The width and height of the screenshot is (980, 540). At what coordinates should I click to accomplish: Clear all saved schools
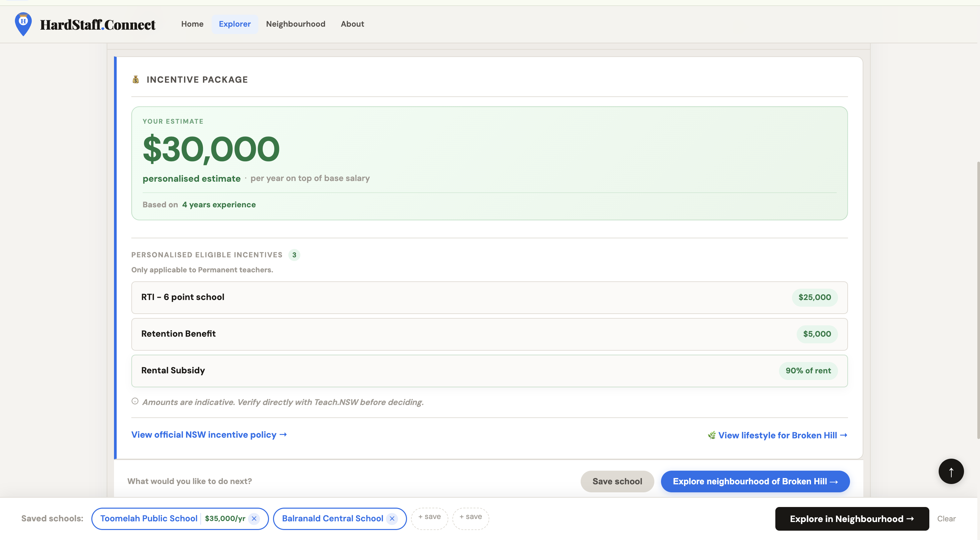click(946, 518)
